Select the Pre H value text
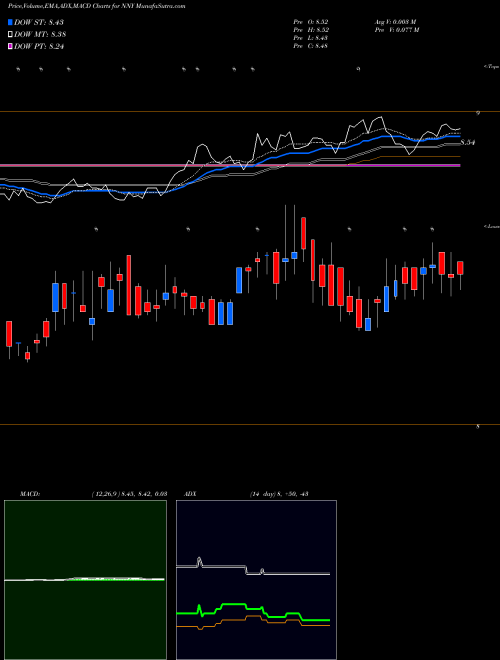500x660 pixels. [x=311, y=30]
